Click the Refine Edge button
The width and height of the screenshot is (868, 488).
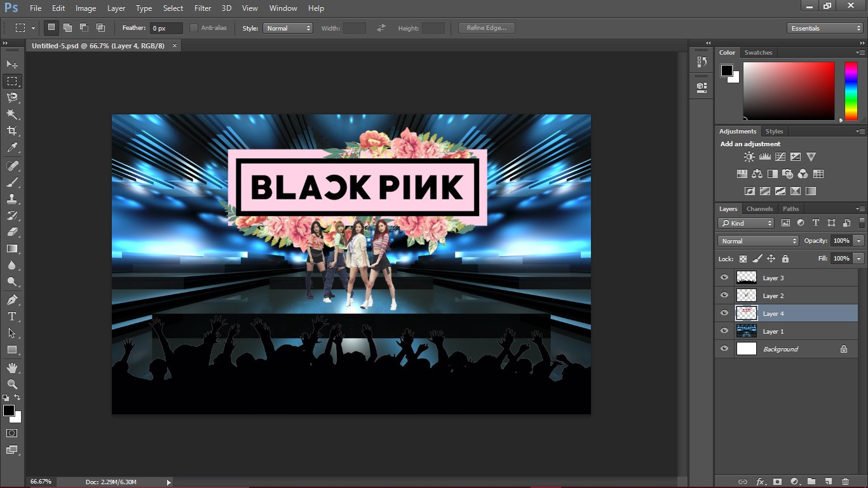tap(487, 28)
